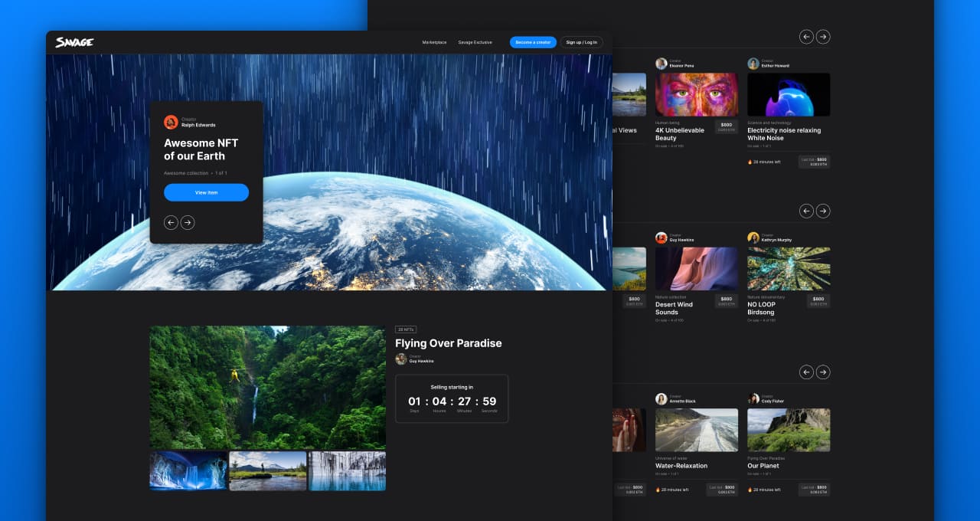Image resolution: width=980 pixels, height=521 pixels.
Task: Click Sign up / Log in button
Action: tap(581, 42)
